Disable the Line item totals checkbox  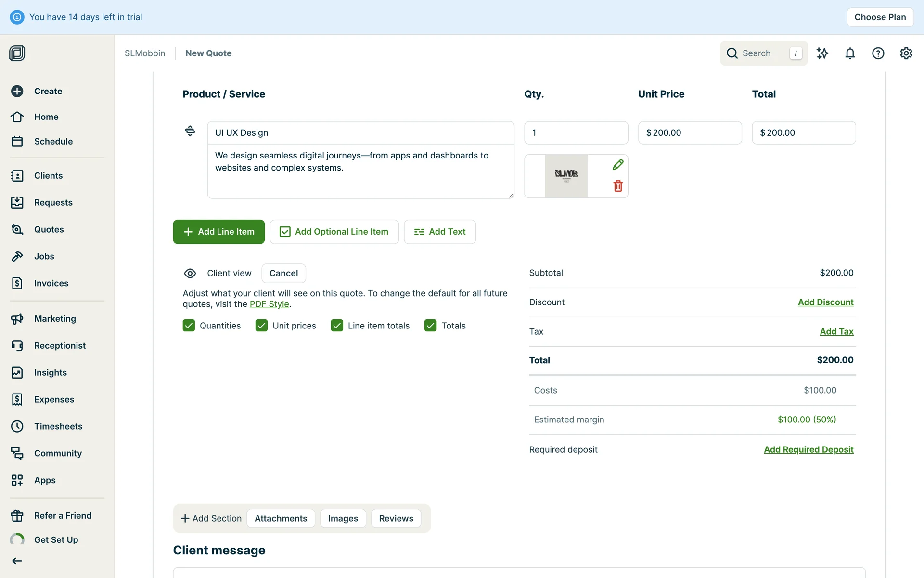click(x=337, y=326)
